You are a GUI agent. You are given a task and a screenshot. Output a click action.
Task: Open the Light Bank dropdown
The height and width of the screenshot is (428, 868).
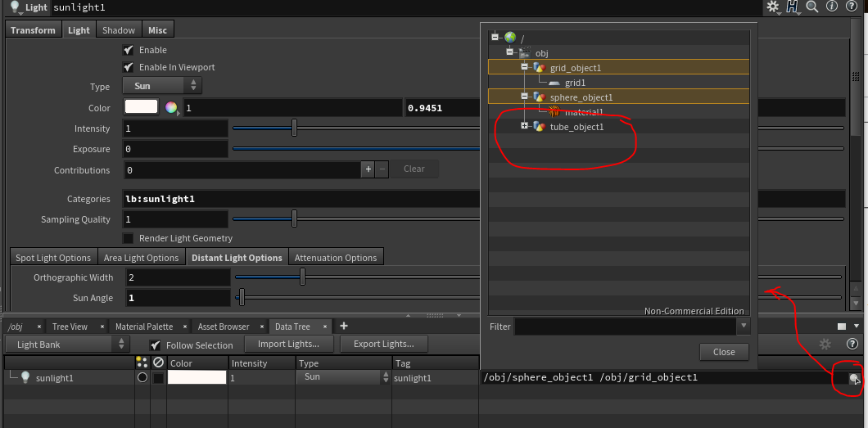tap(67, 345)
